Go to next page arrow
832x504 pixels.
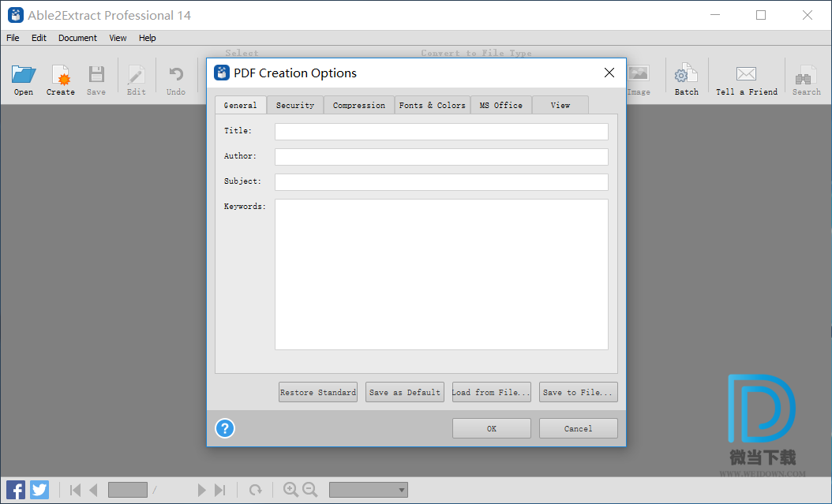pyautogui.click(x=201, y=491)
